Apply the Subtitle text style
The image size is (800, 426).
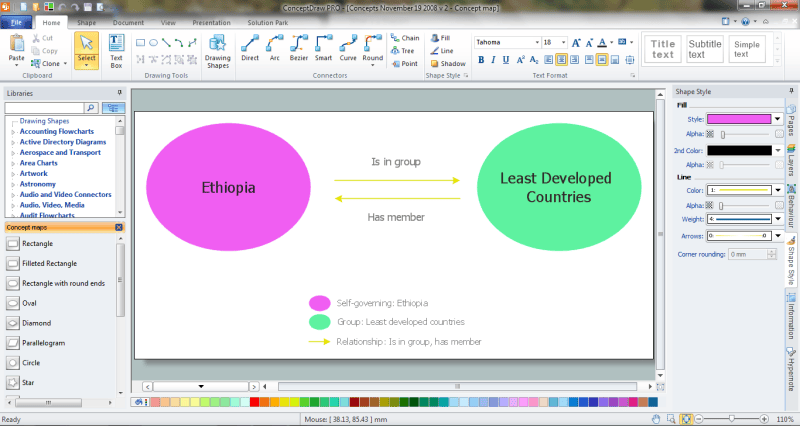coord(705,49)
